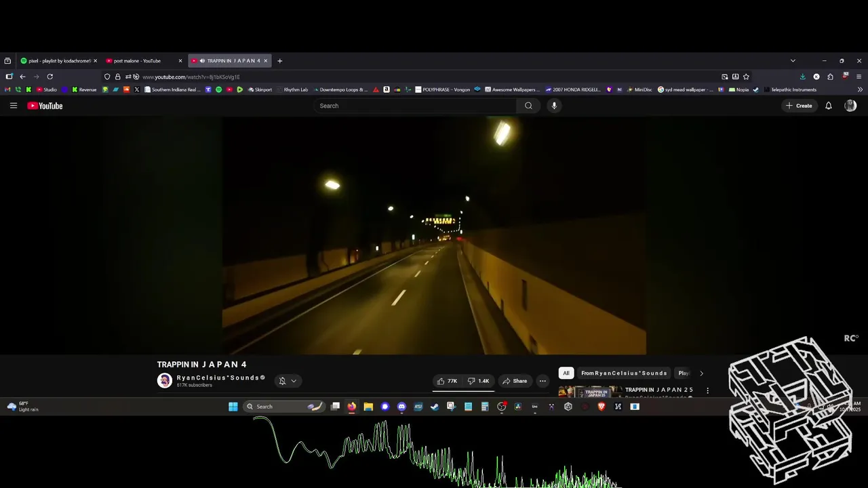Open YouTube notifications bell
Screen dimensions: 868x488
(x=828, y=106)
